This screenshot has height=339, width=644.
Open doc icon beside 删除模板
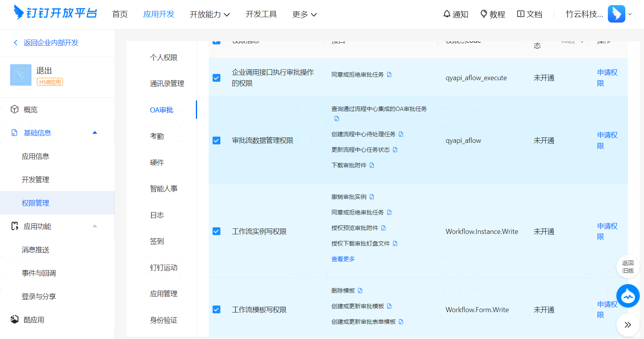pos(360,291)
